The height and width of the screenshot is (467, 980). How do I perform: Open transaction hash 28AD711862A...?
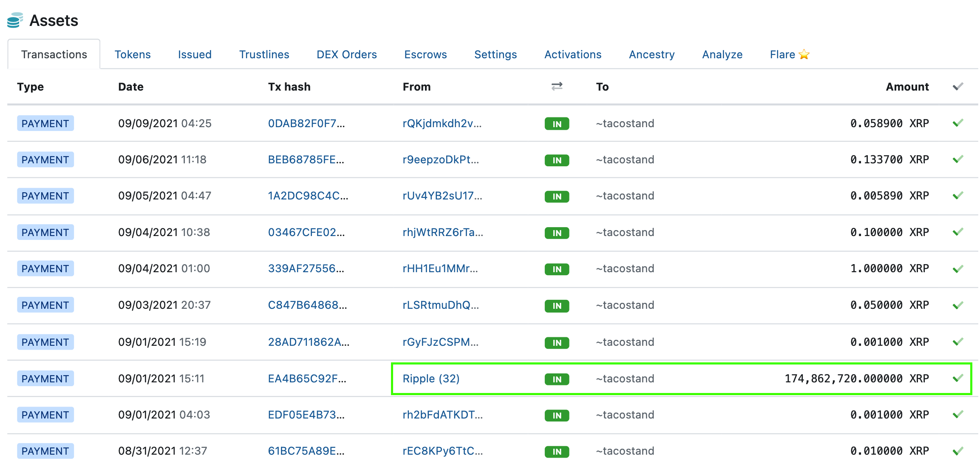(309, 342)
